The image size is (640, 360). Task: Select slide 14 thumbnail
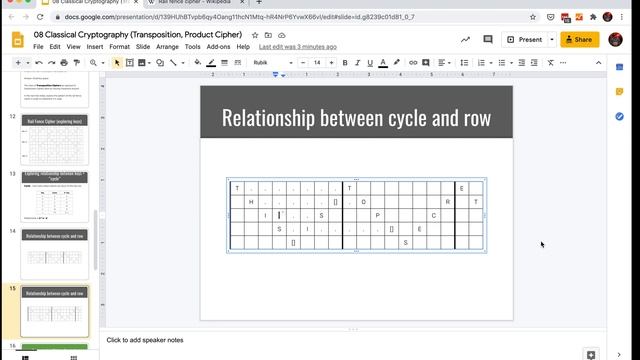[55, 254]
